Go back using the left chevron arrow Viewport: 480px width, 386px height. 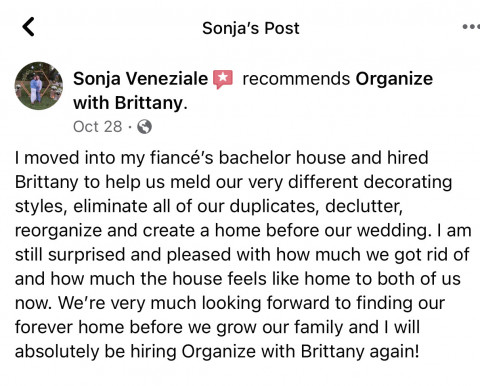(x=29, y=27)
